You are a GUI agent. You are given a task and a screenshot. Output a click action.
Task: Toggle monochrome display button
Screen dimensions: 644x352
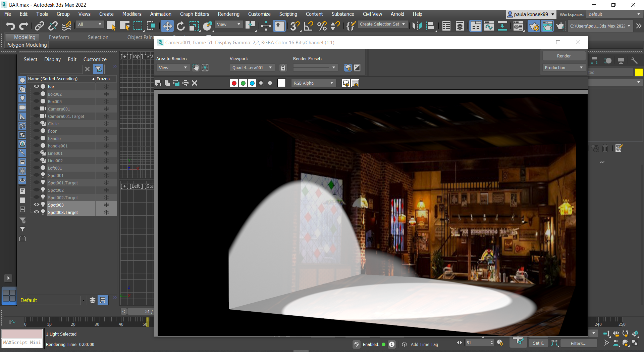[x=270, y=83]
